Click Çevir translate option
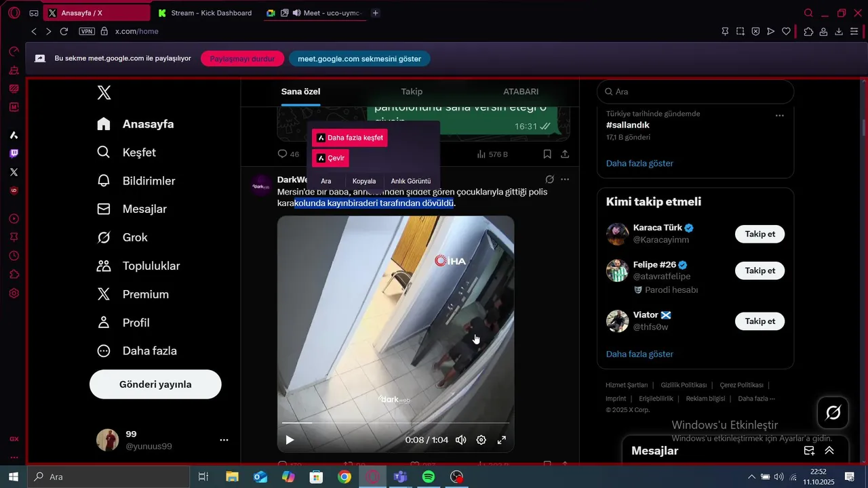 [330, 158]
